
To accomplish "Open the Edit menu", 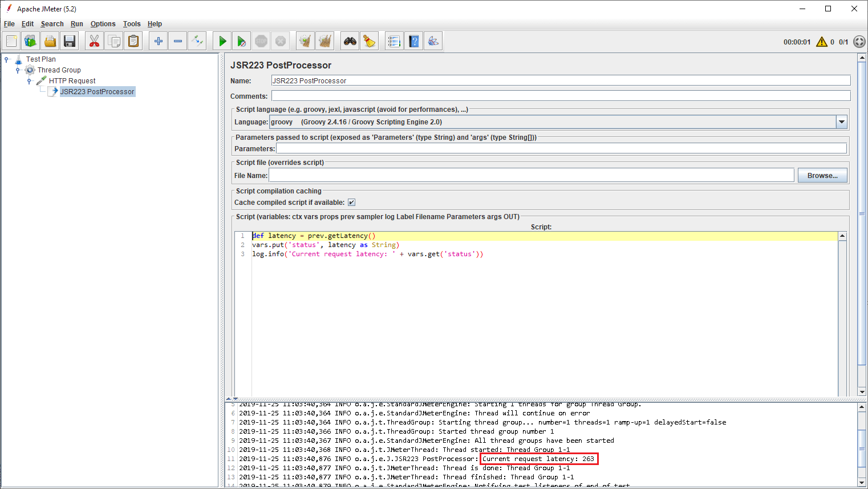I will point(27,24).
